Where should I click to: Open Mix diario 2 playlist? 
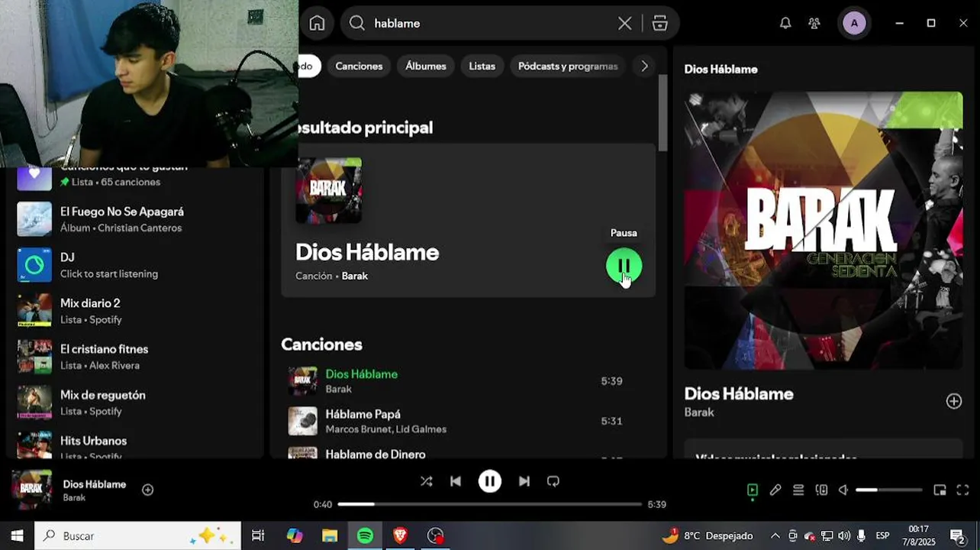[x=134, y=311]
